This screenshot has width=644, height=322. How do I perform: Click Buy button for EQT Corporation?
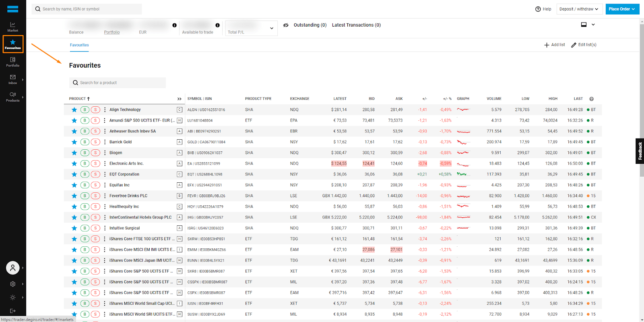point(85,174)
